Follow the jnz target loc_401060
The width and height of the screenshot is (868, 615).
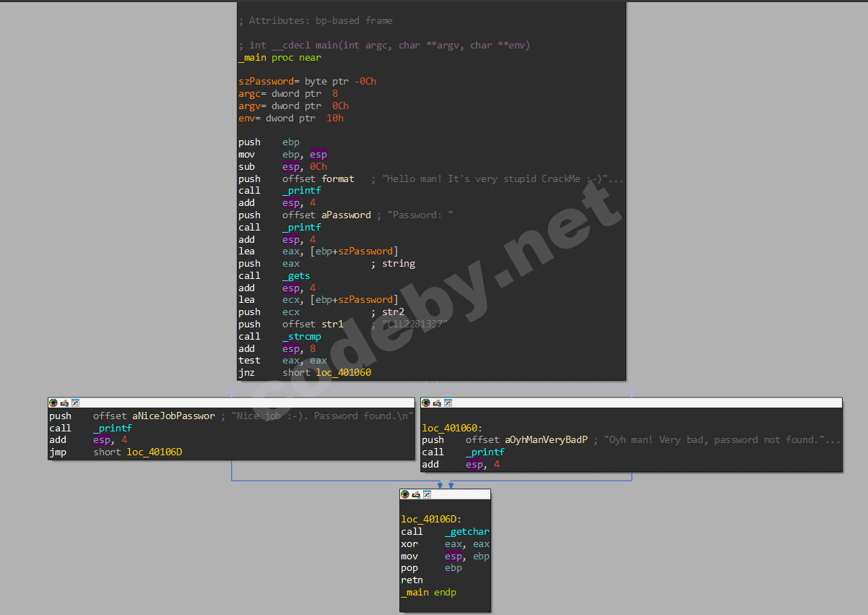pyautogui.click(x=344, y=373)
